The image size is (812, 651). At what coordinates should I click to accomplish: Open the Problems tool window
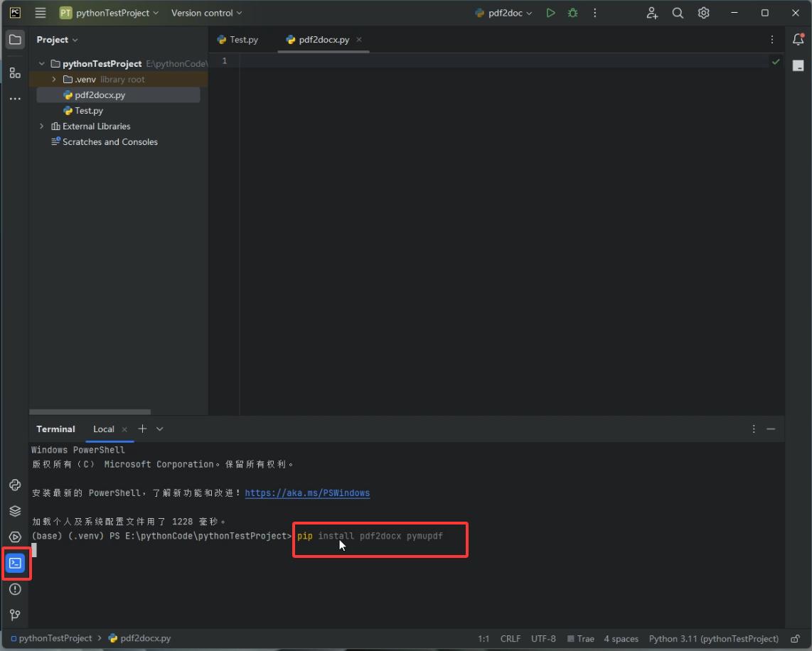tap(15, 589)
